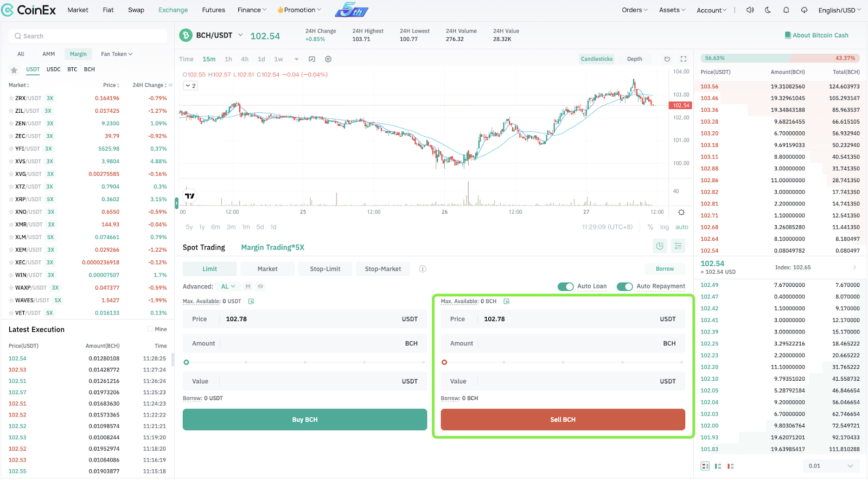This screenshot has height=480, width=868.
Task: Open the Fan Token dropdown
Action: [x=117, y=54]
